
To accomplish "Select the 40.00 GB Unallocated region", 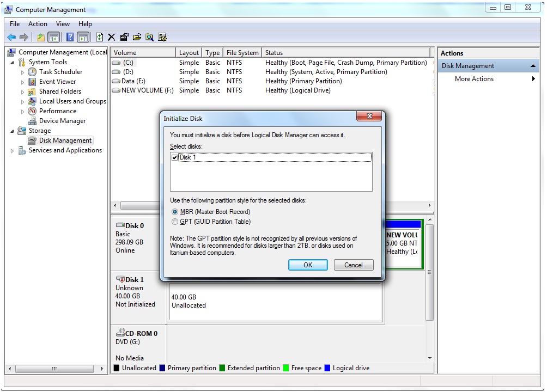I will (276, 302).
